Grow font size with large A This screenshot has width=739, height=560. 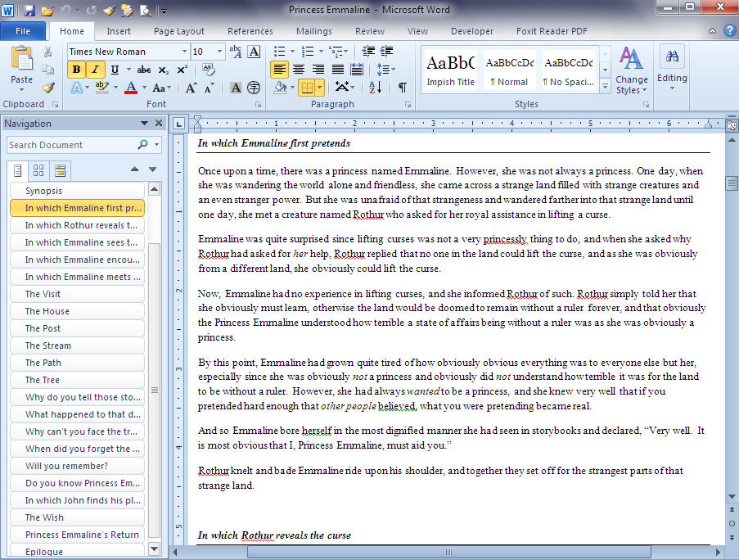[191, 88]
